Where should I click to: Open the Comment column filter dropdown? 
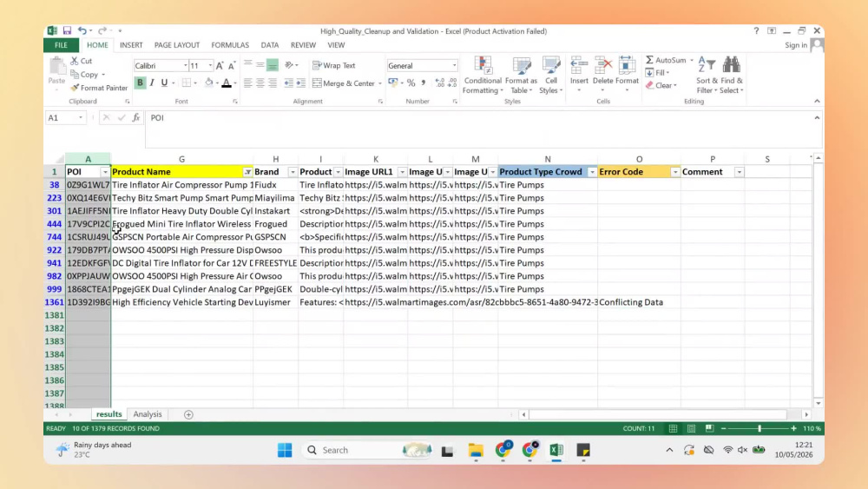click(739, 172)
